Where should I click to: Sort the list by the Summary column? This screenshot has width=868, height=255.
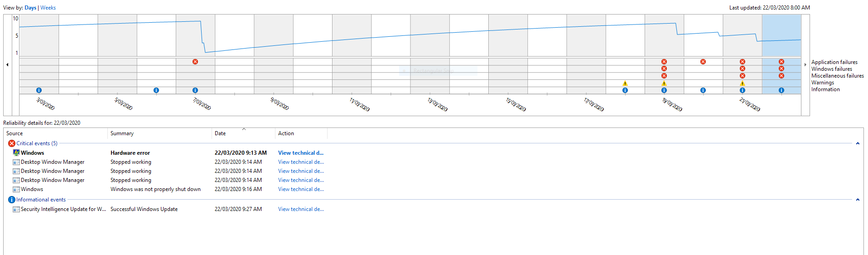coord(160,133)
